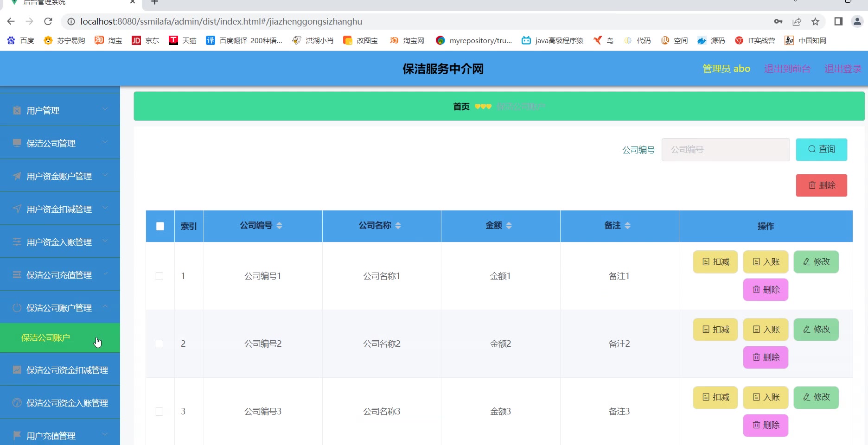Click the share icon in the address bar
The width and height of the screenshot is (868, 445).
797,21
